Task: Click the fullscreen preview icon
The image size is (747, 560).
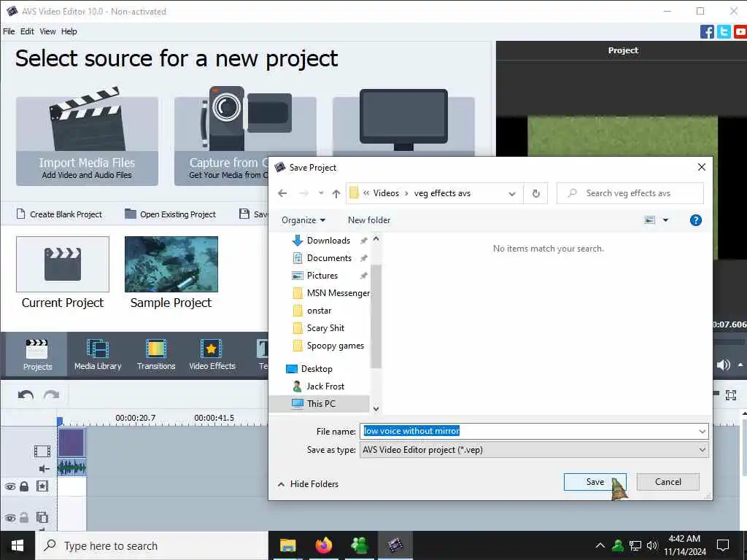Action: [731, 394]
